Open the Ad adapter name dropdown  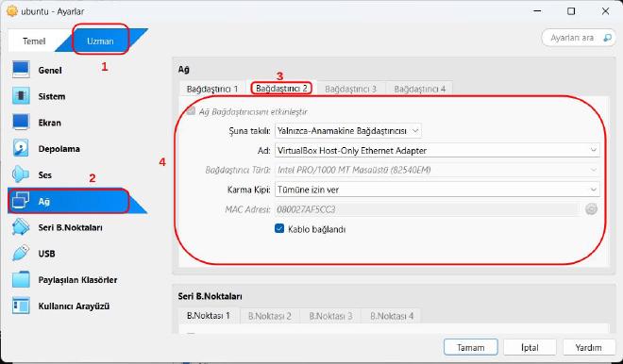pyautogui.click(x=437, y=151)
